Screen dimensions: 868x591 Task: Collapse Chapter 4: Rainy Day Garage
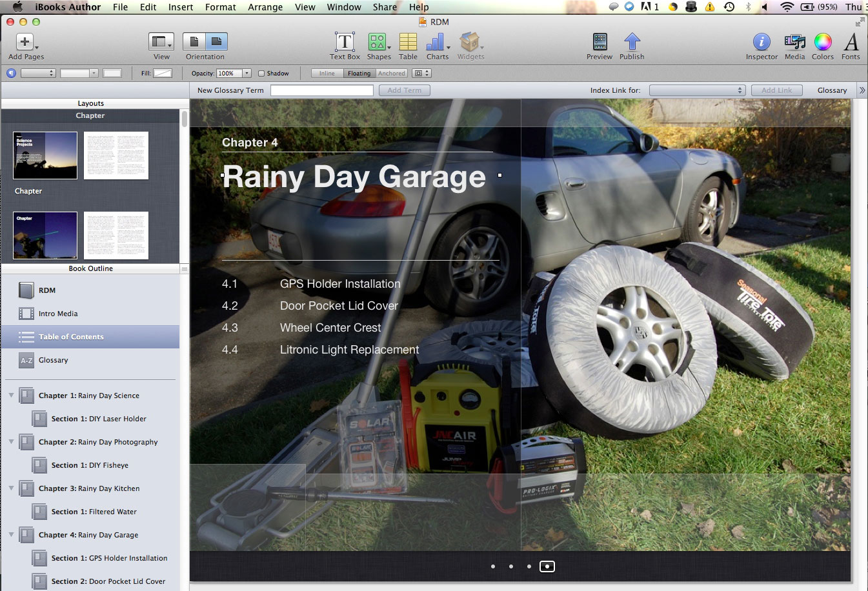click(11, 535)
